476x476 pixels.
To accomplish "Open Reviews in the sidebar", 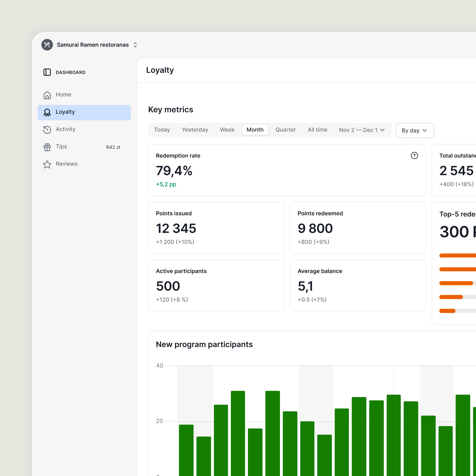I will pyautogui.click(x=84, y=164).
